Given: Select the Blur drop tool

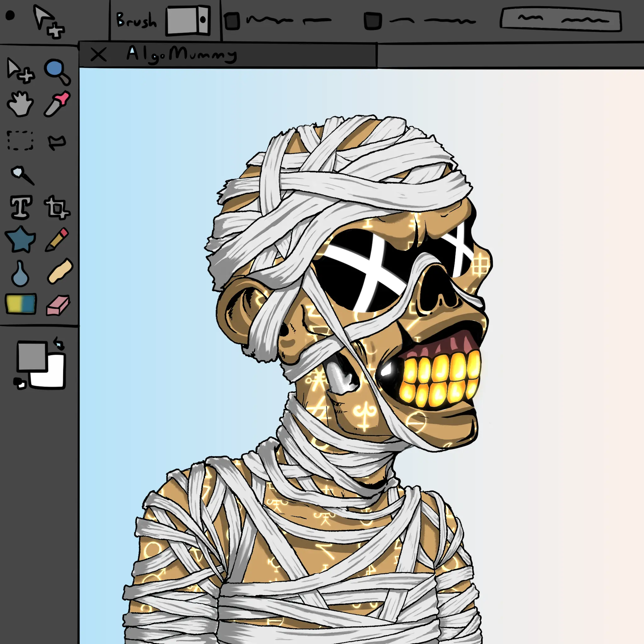Looking at the screenshot, I should click(x=20, y=274).
